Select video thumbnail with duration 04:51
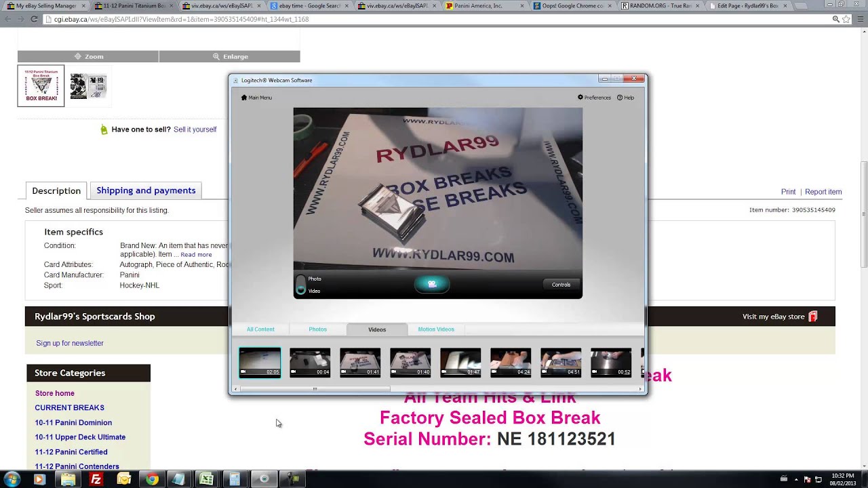868x488 pixels. point(561,362)
